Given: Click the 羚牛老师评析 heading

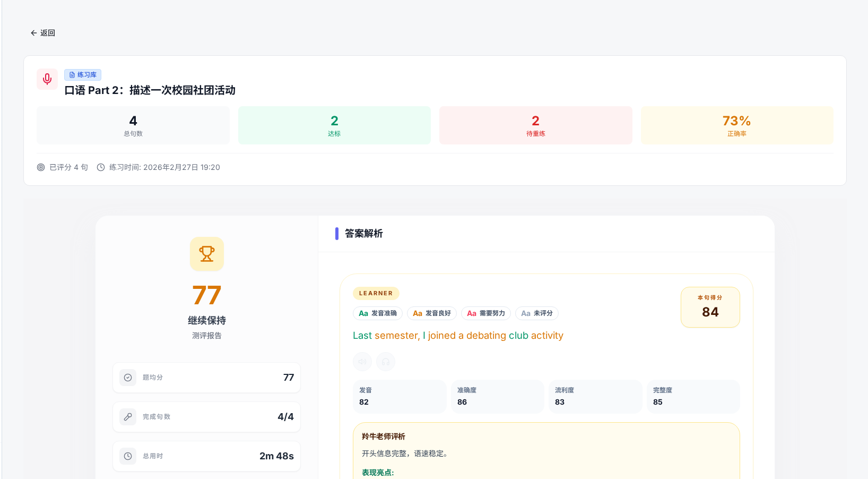Looking at the screenshot, I should (384, 437).
